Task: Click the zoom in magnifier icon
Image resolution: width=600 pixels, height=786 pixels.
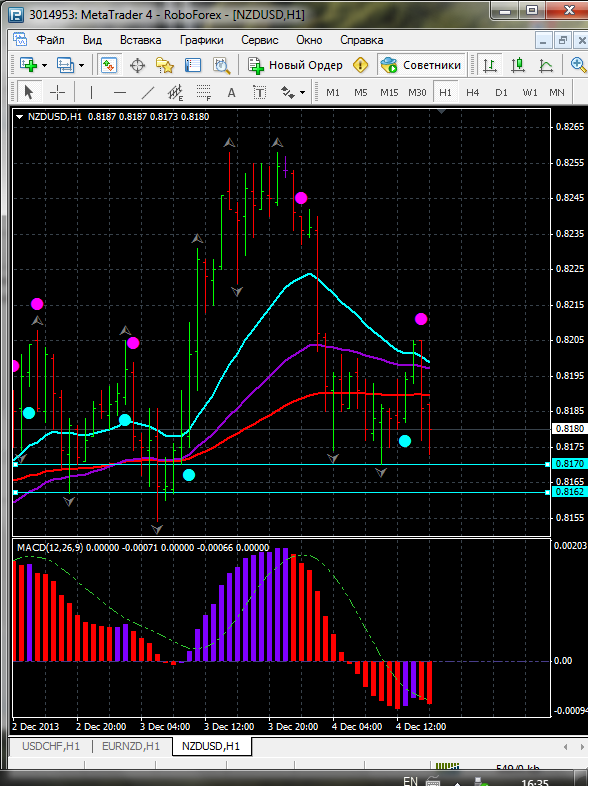Action: click(579, 65)
